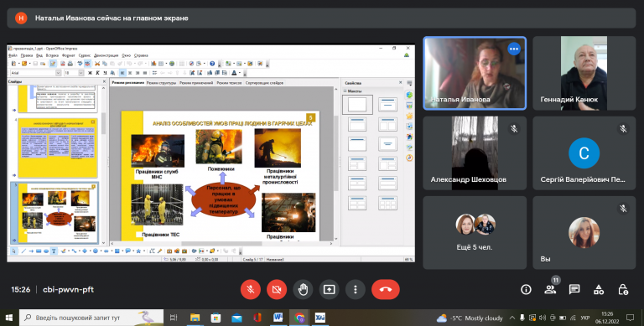The width and height of the screenshot is (644, 326).
Task: Leave the call with red hang-up button
Action: tap(385, 289)
